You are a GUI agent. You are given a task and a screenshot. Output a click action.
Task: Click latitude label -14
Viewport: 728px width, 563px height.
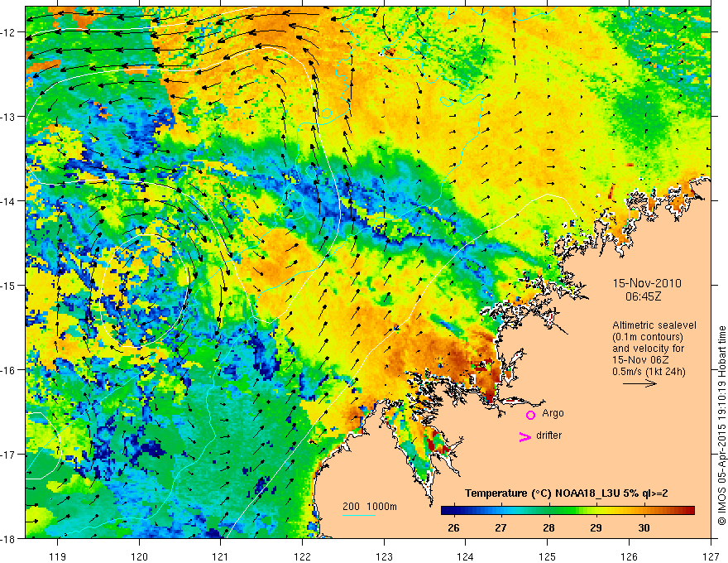[x=10, y=201]
